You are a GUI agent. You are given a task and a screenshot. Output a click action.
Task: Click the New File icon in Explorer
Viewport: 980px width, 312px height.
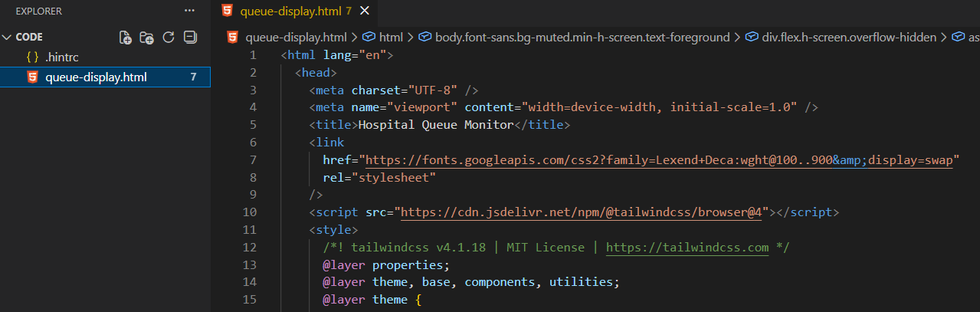[x=126, y=37]
